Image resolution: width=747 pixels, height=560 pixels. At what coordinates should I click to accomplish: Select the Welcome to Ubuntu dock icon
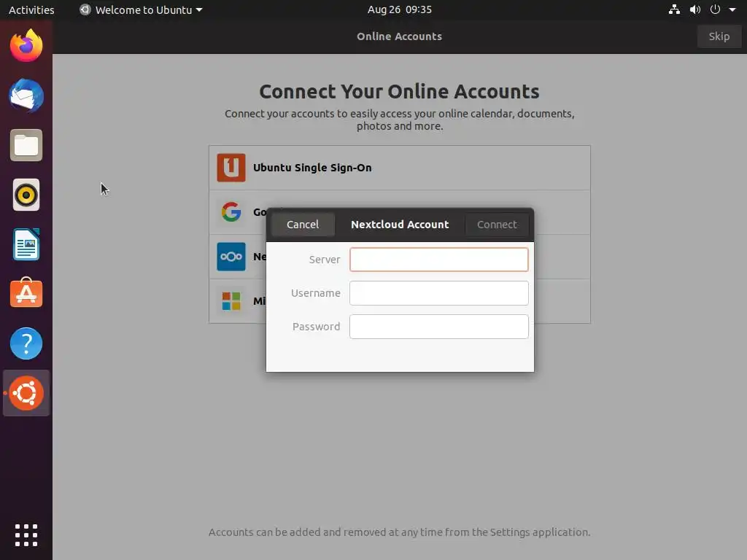click(26, 393)
